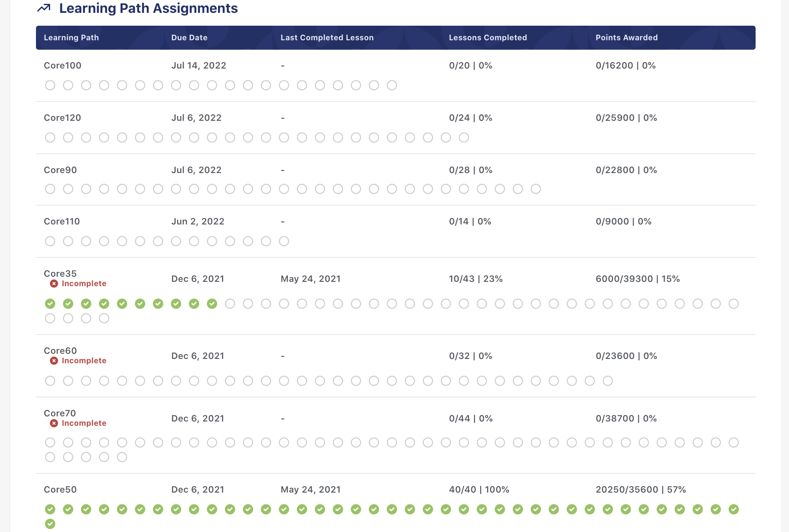Click the red error icon on Core70 Incomplete badge
Screen dimensions: 789x532
click(x=54, y=423)
